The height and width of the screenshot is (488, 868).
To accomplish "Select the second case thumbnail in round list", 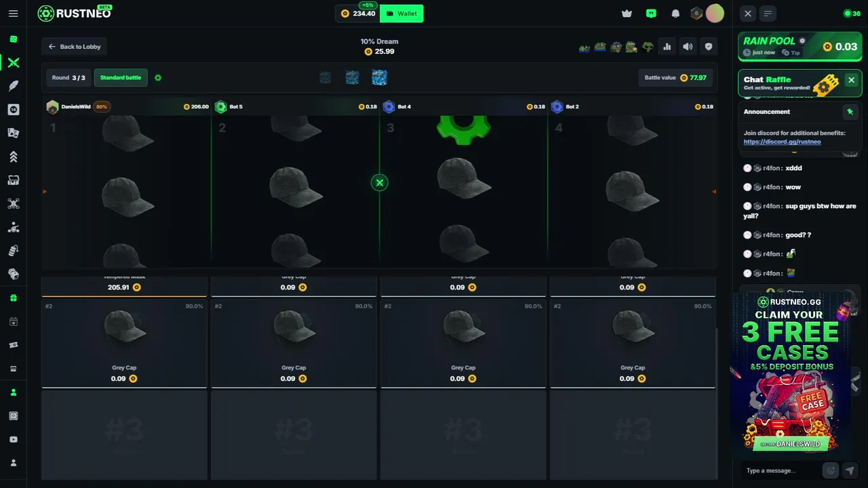I will (x=352, y=78).
